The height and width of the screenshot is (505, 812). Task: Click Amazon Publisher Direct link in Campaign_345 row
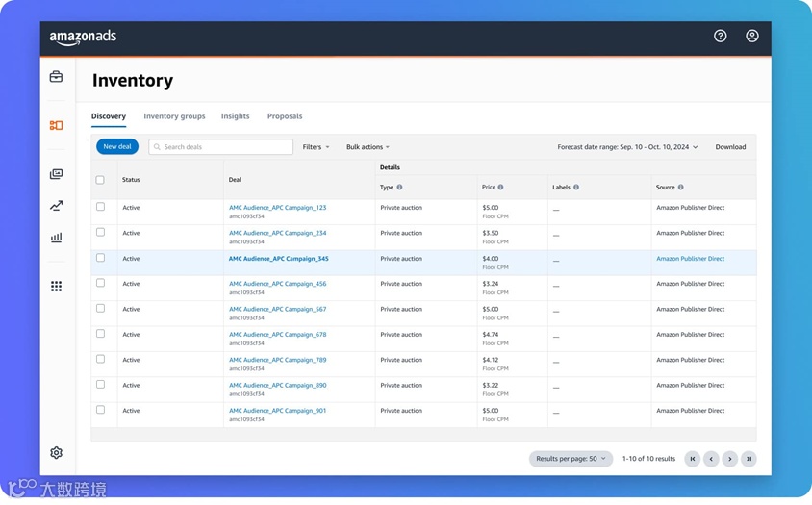[691, 259]
